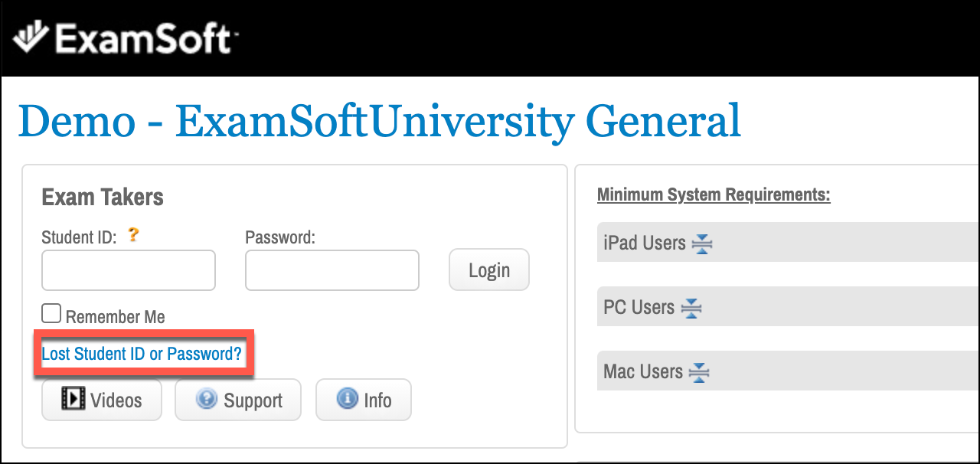Select the PC Users row label
The image size is (980, 464).
pyautogui.click(x=639, y=307)
